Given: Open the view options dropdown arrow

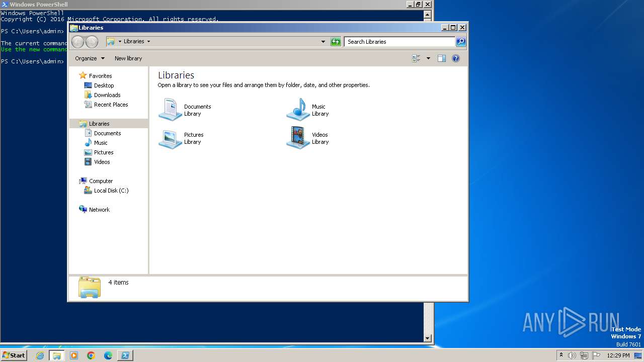Looking at the screenshot, I should 428,58.
